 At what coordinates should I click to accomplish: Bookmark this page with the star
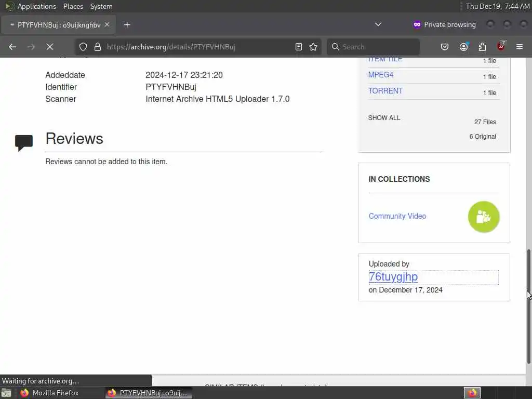click(x=313, y=47)
